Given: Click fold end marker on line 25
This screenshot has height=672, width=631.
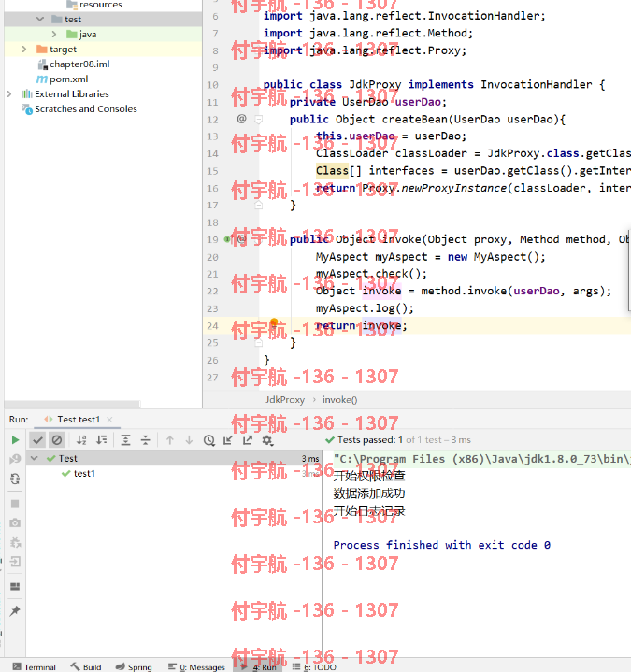Looking at the screenshot, I should tap(259, 342).
